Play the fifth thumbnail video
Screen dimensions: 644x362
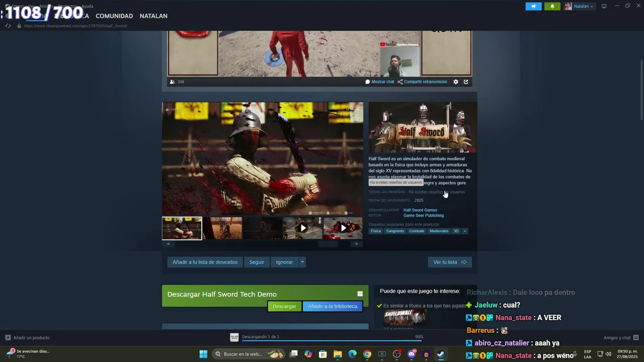coord(343,228)
